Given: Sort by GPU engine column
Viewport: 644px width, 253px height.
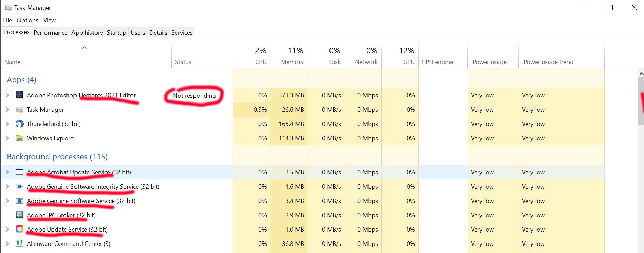Looking at the screenshot, I should [443, 57].
